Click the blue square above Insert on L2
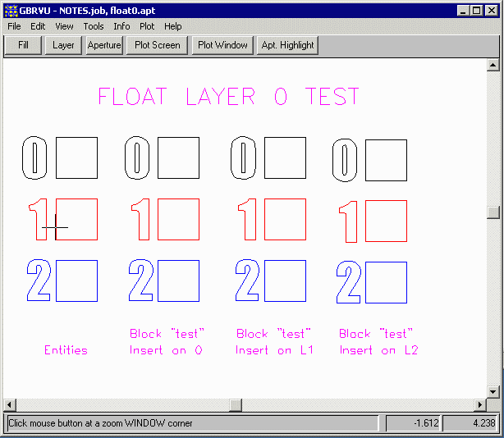Screen dimensions: 504x438 tap(386, 283)
